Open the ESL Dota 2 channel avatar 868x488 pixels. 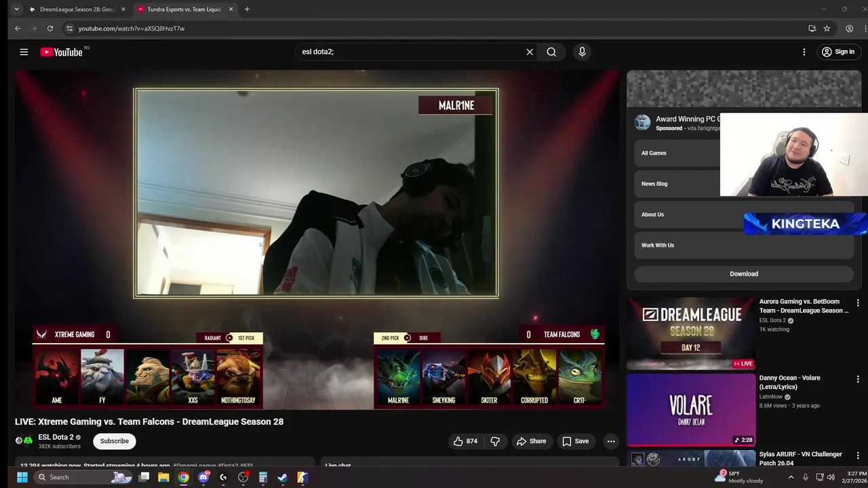24,441
